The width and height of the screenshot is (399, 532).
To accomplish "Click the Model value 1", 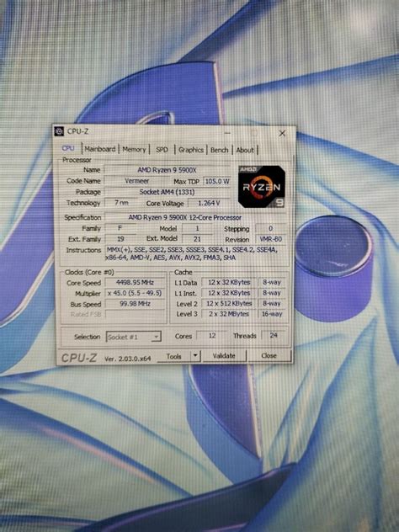I will point(197,228).
